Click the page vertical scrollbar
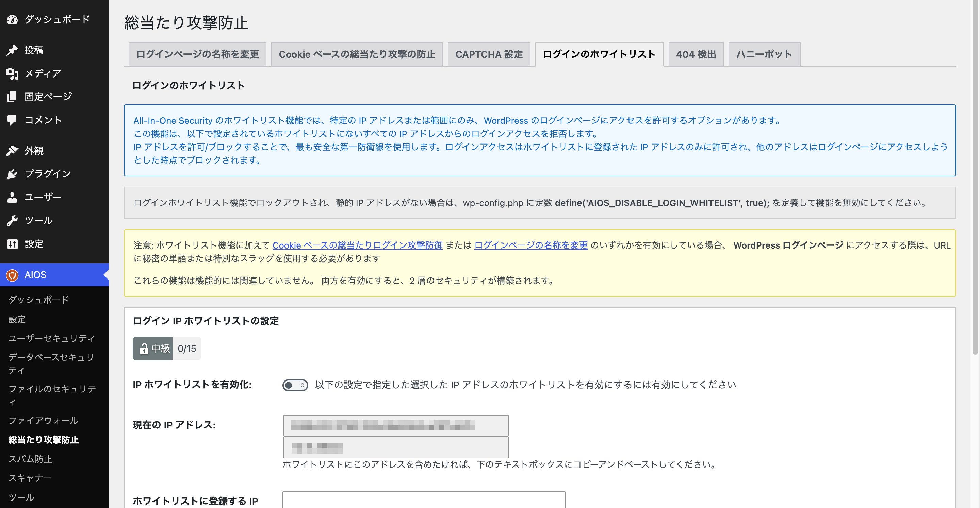This screenshot has height=508, width=980. tap(975, 177)
